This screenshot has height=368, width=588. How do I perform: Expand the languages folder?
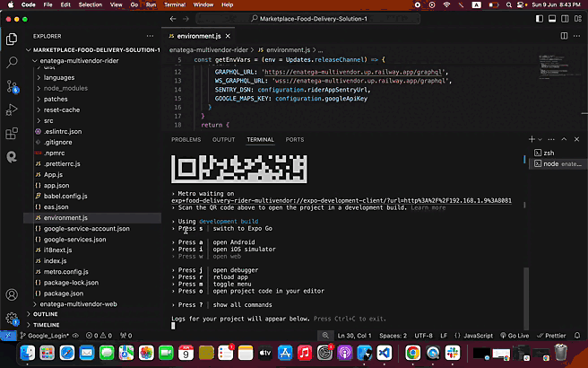(x=59, y=77)
